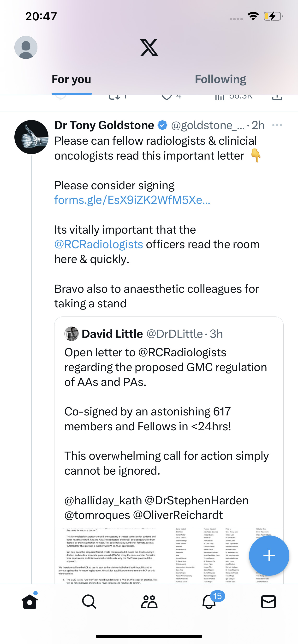The image size is (298, 644).
Task: Open the Messages envelope icon
Action: [268, 602]
